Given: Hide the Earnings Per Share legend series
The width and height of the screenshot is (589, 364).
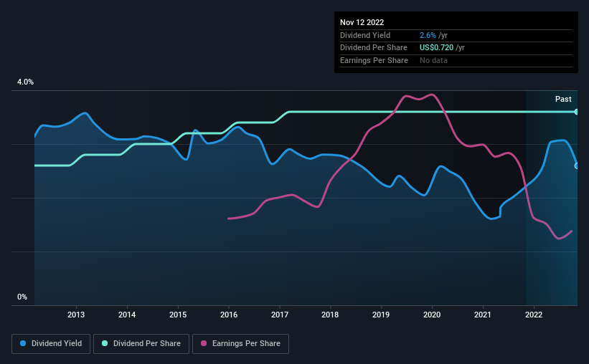Looking at the screenshot, I should tap(240, 344).
